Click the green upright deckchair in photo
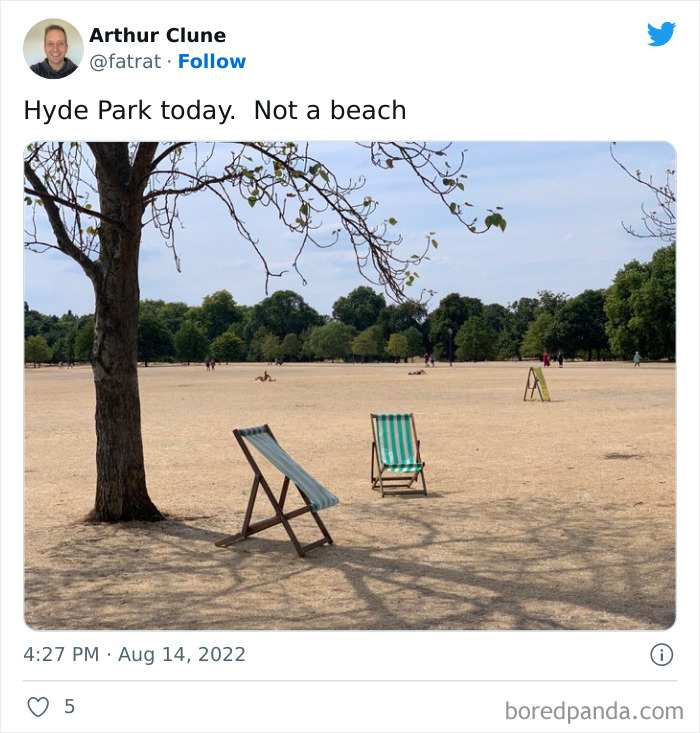This screenshot has width=700, height=733. [398, 454]
